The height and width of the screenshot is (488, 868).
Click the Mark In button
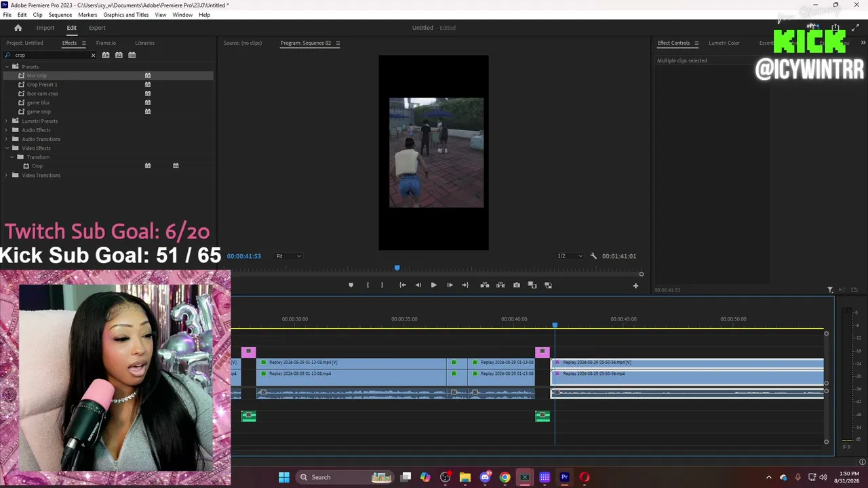coord(368,285)
